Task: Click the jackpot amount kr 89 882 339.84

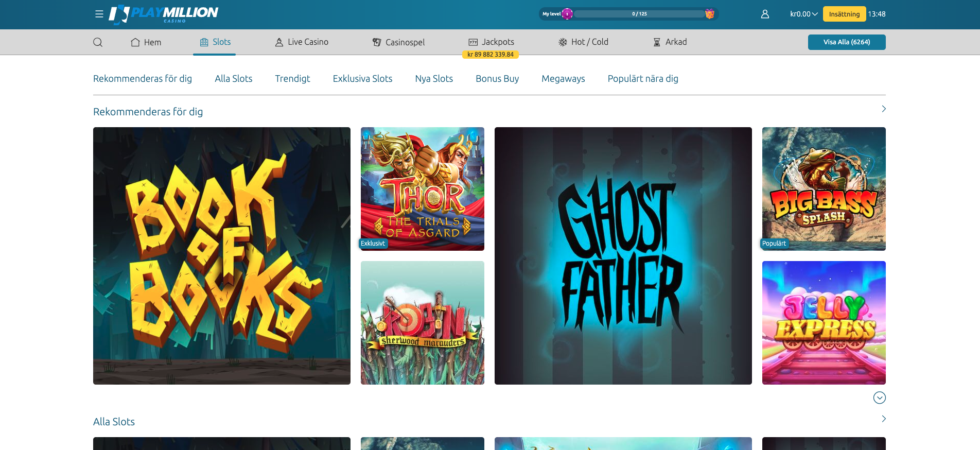Action: (x=491, y=55)
